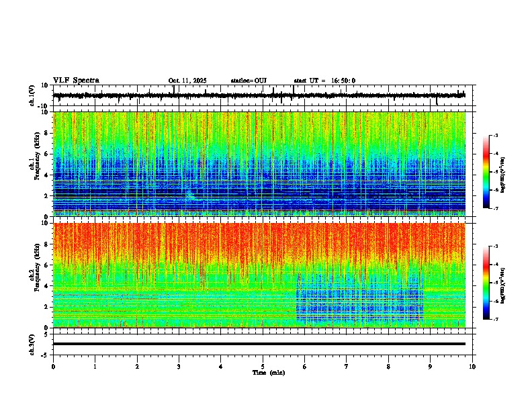Click the "start UT = 16:50:0" header text
532x411 pixels.
point(324,81)
